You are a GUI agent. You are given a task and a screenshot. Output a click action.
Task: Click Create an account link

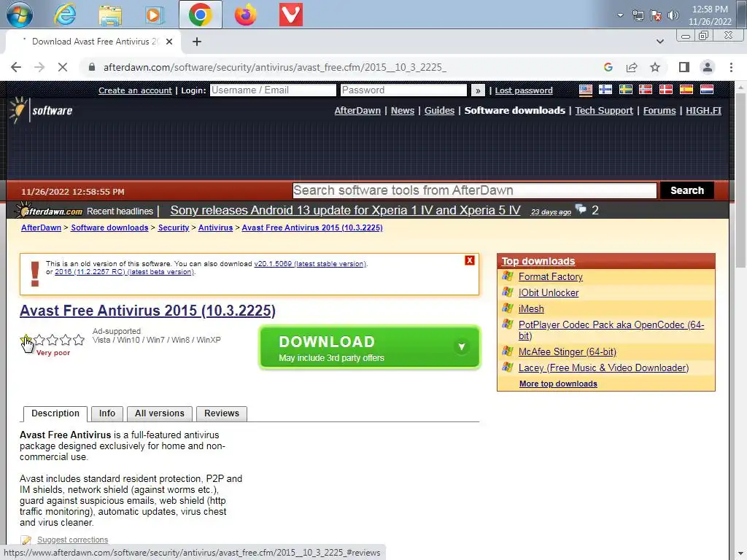[x=135, y=90]
